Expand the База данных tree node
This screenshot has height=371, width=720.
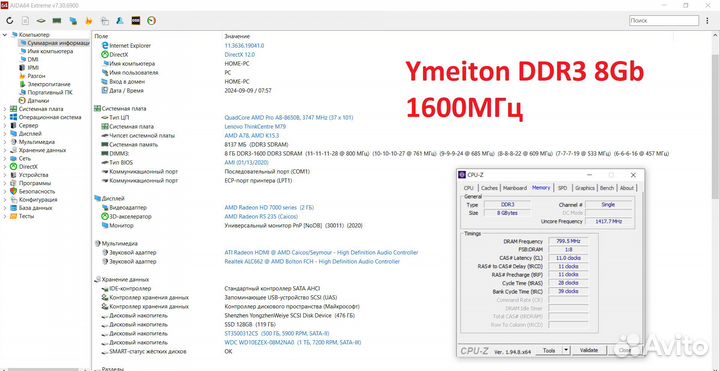5,208
